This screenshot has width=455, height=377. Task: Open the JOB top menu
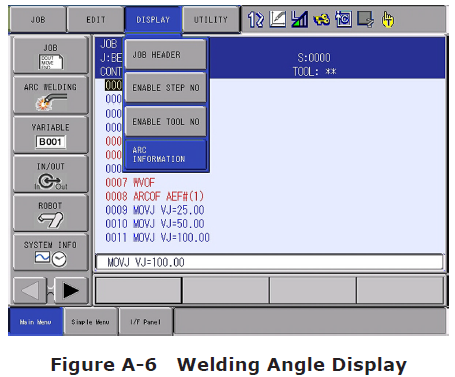[38, 20]
